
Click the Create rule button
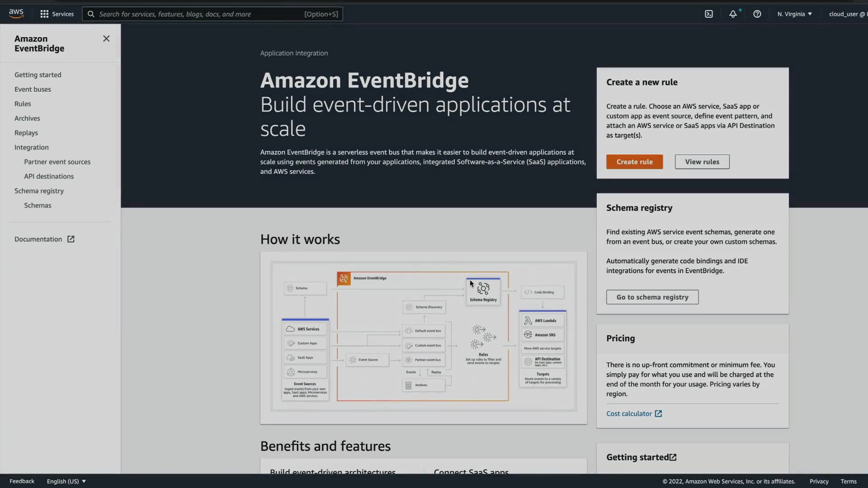pos(634,162)
